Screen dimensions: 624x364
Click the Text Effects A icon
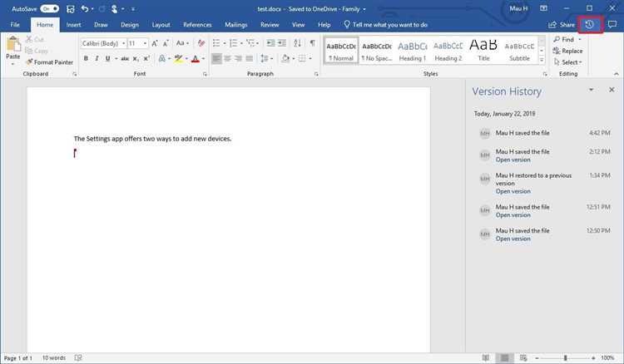[x=162, y=58]
